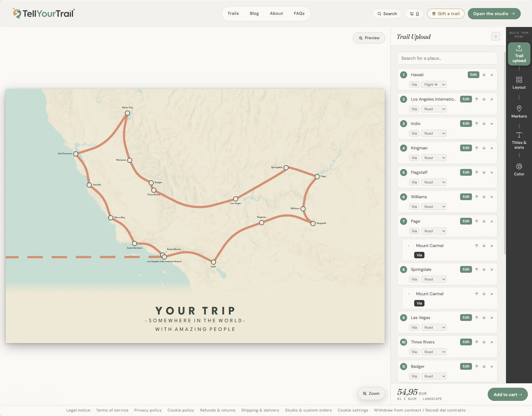Viewport: 532px width, 416px height.
Task: Move Williams up in the list
Action: coord(477,197)
